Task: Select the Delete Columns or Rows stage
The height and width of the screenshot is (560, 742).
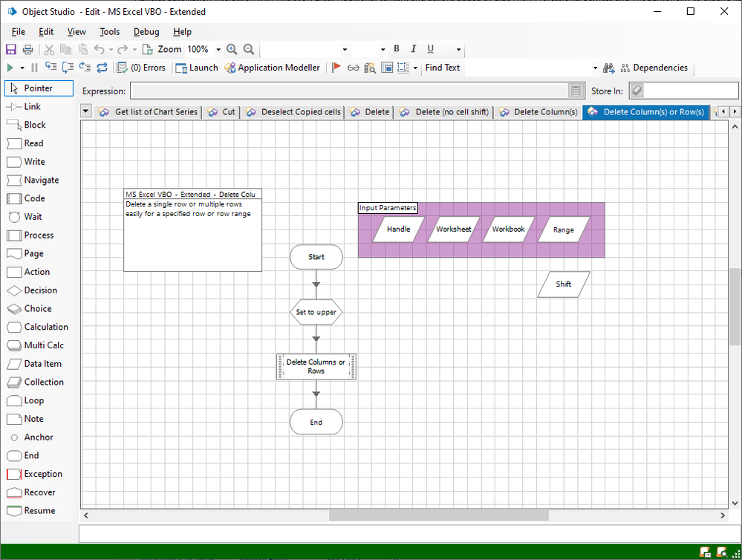Action: (316, 366)
